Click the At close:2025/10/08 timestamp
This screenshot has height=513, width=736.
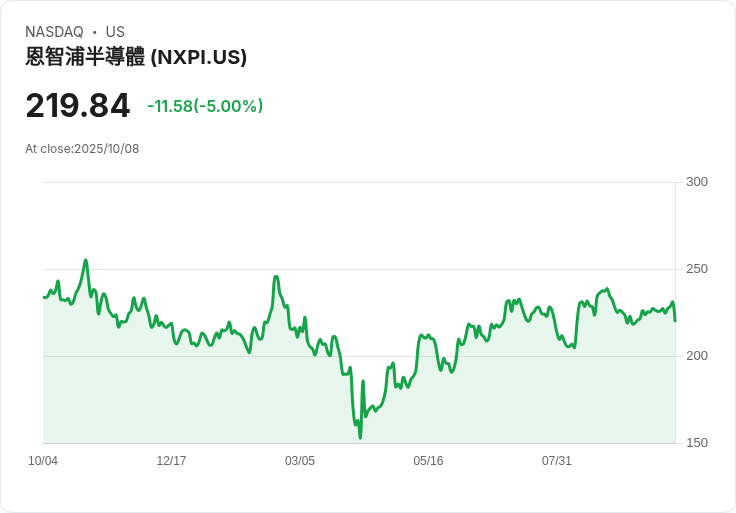82,149
